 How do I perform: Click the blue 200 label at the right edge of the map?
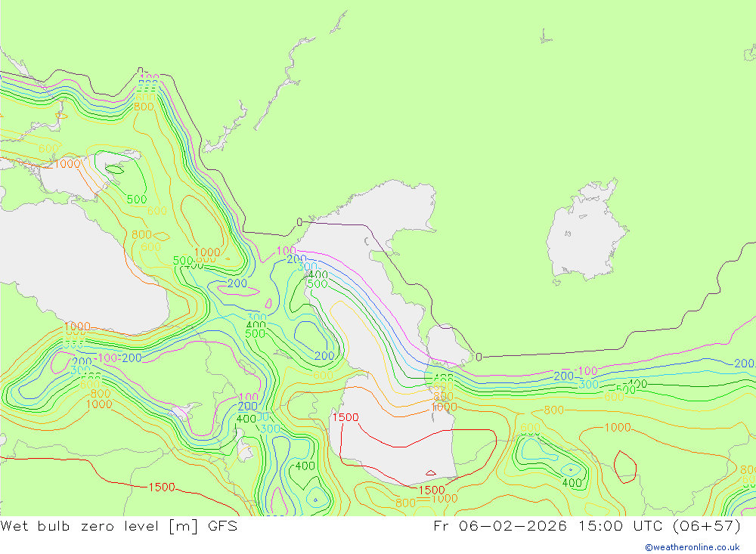(x=745, y=363)
